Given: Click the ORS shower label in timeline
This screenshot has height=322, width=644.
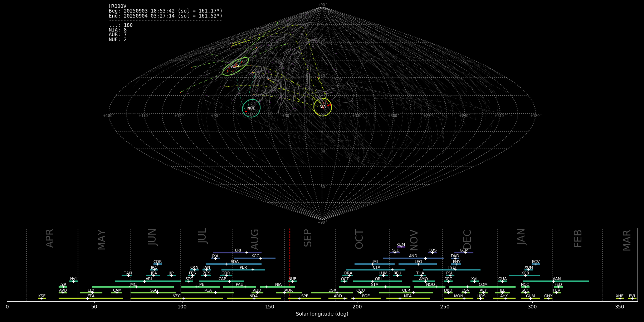Looking at the screenshot, I should point(433,250).
